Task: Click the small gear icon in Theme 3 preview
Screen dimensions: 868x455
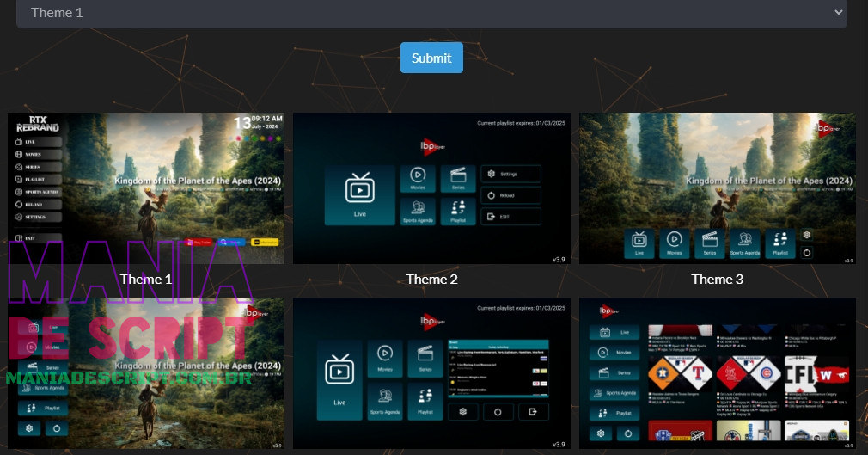Action: [807, 234]
